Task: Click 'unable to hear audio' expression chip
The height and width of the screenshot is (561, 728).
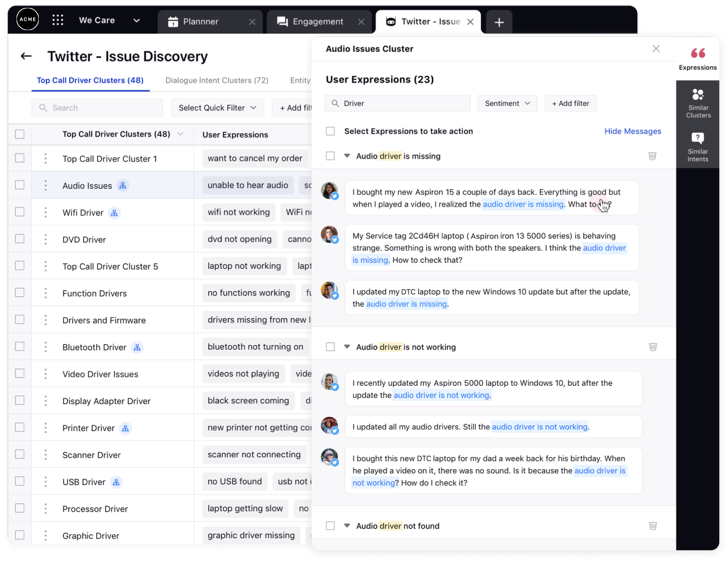Action: [x=248, y=185]
